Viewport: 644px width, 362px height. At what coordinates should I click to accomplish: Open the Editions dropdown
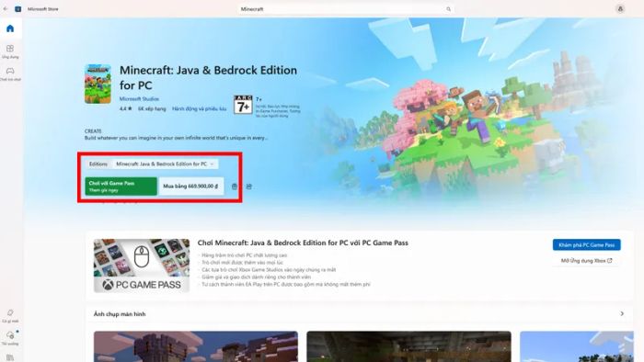point(165,164)
